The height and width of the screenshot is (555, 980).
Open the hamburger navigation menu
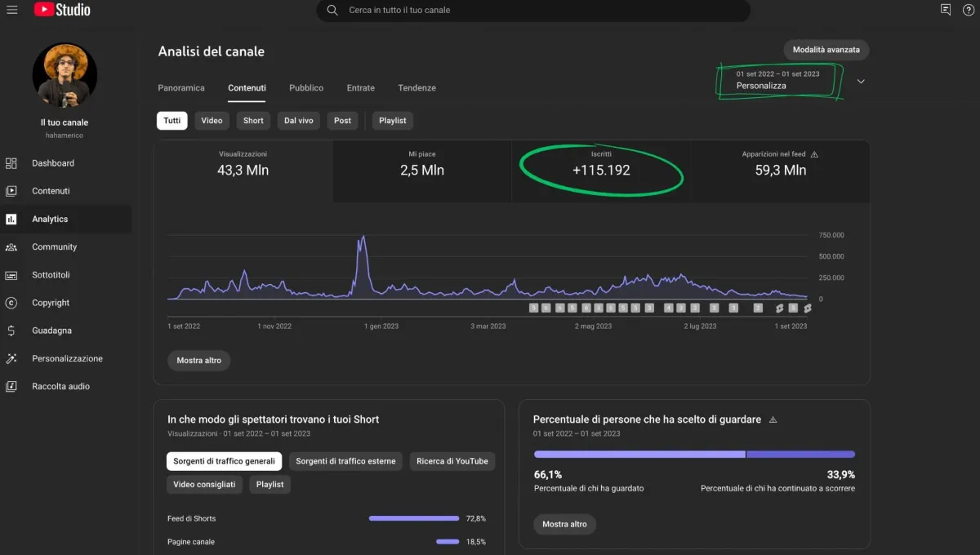tap(12, 10)
